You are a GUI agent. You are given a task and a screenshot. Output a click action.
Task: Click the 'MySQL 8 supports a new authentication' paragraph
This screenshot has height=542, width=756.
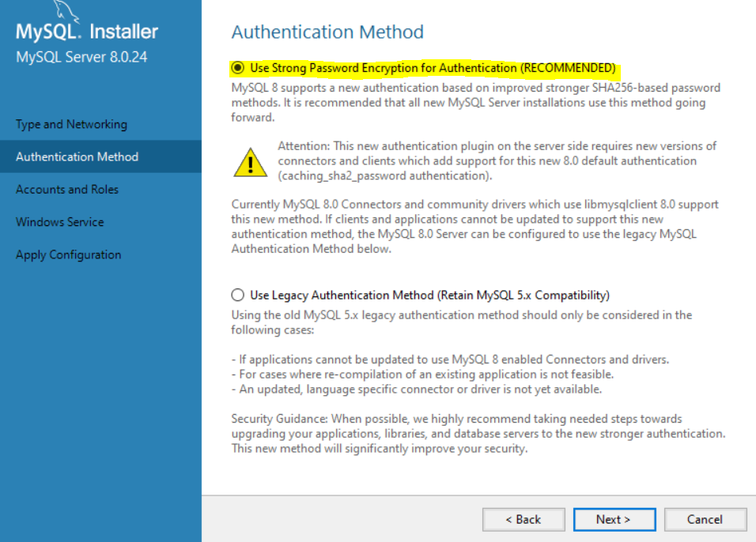coord(475,103)
